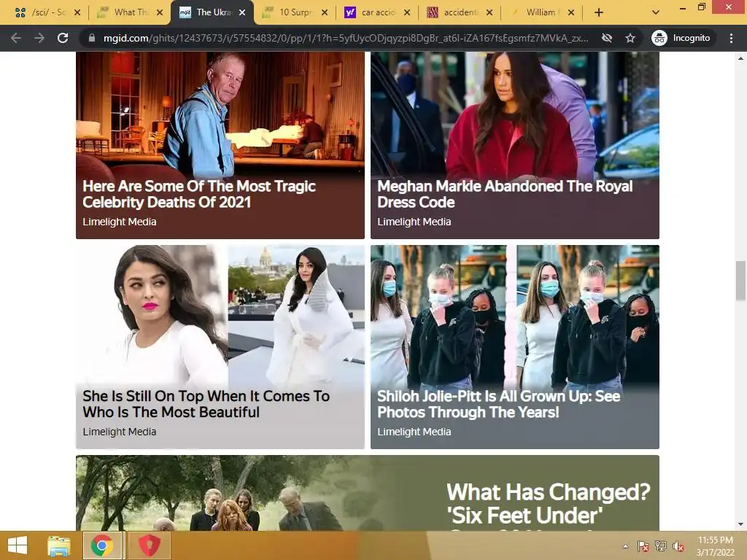This screenshot has width=747, height=560.
Task: Open the volume speaker tray icon
Action: (x=678, y=546)
